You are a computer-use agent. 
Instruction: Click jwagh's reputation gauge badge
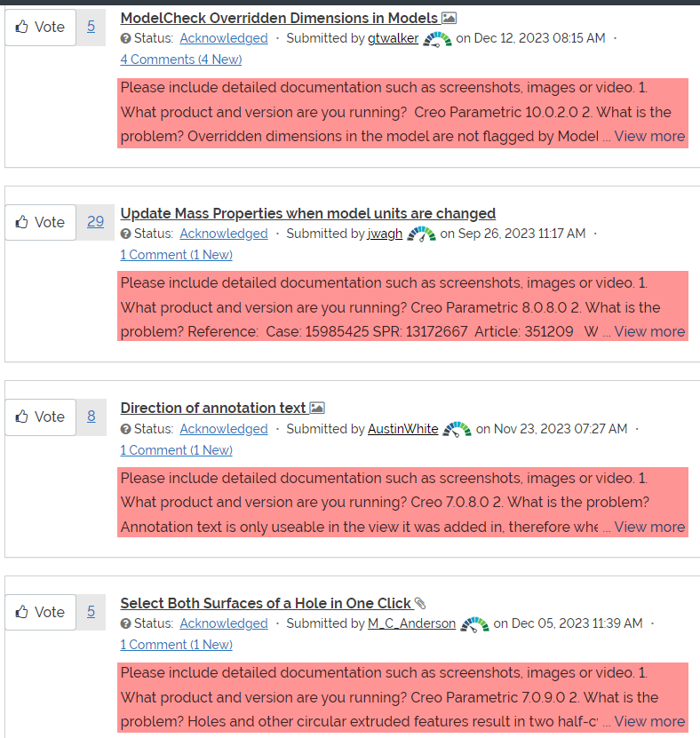pyautogui.click(x=422, y=234)
